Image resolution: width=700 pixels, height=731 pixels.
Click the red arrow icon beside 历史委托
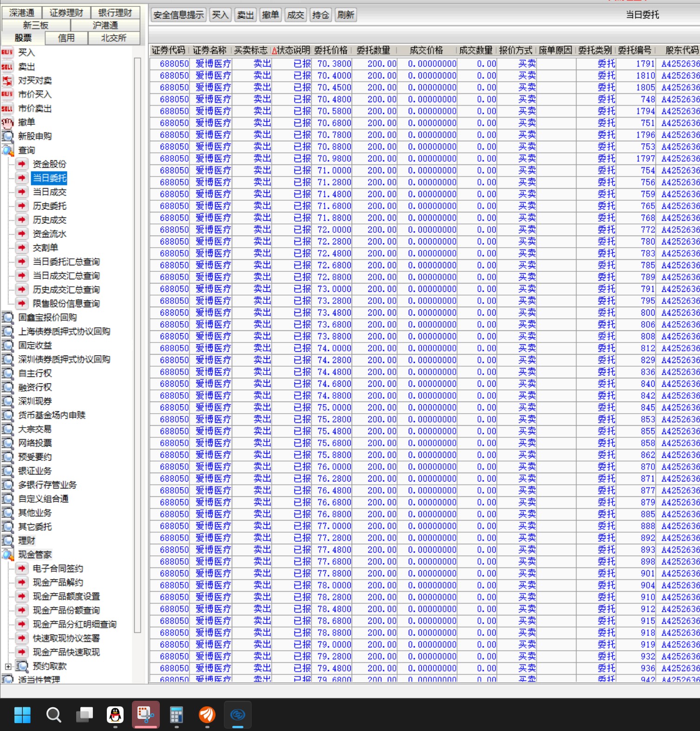click(x=22, y=206)
